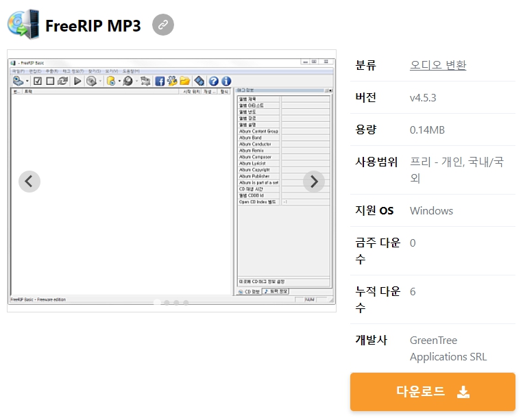Click the empty-box deselect-all toolbar icon
This screenshot has width=523, height=420.
tap(50, 81)
